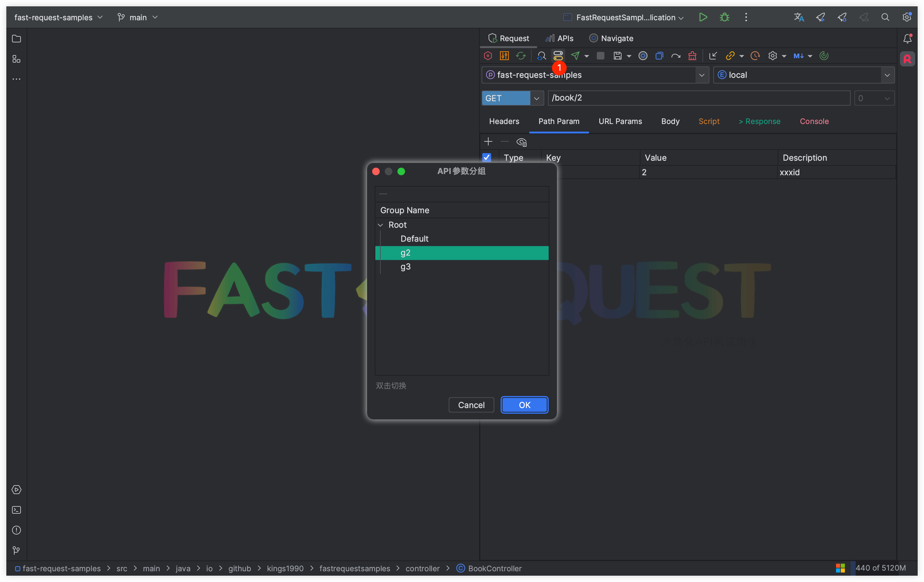This screenshot has height=582, width=924.
Task: Click the orange link chain icon
Action: [x=730, y=56]
